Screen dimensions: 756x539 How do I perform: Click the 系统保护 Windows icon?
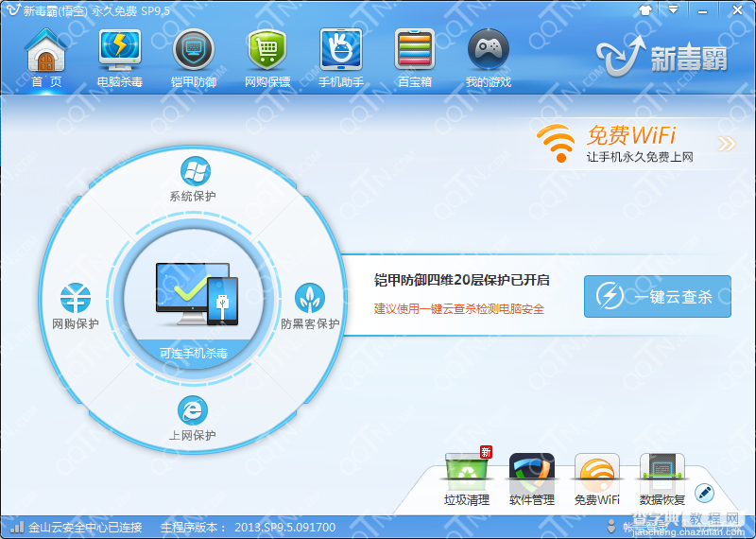195,171
